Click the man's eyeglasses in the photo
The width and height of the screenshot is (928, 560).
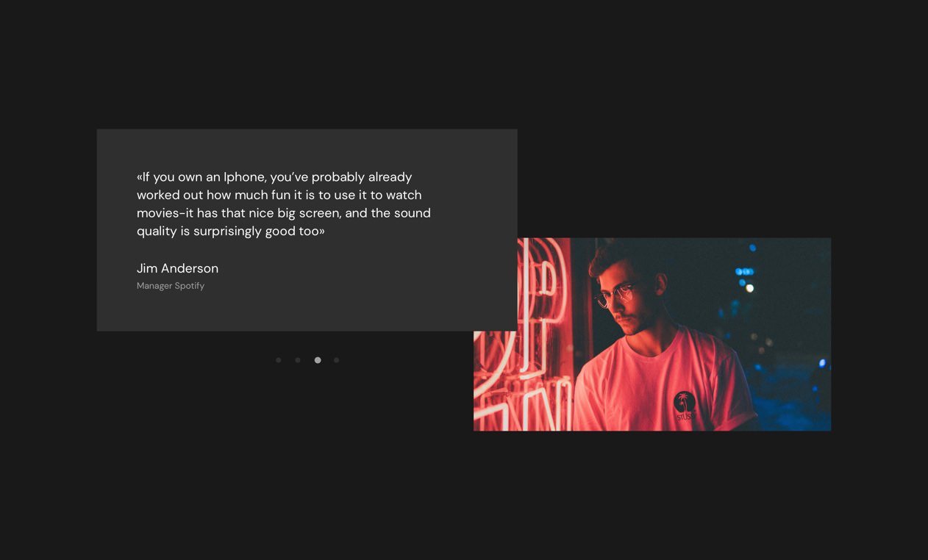(615, 295)
